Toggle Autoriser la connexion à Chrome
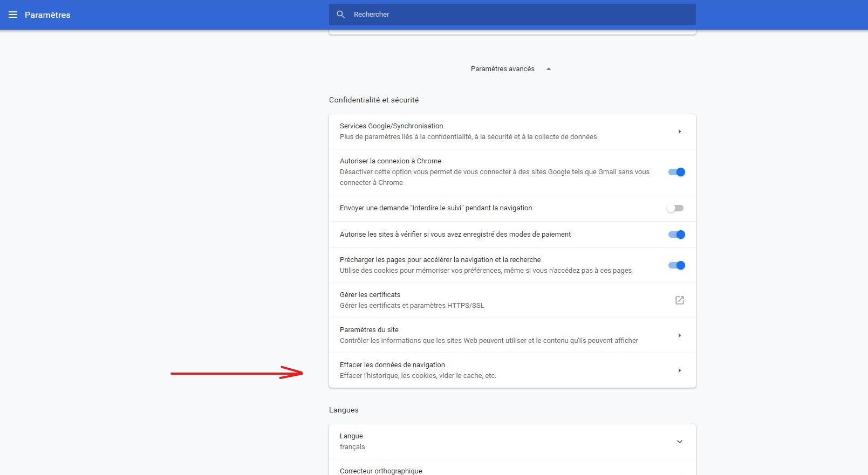Image resolution: width=868 pixels, height=475 pixels. (676, 172)
